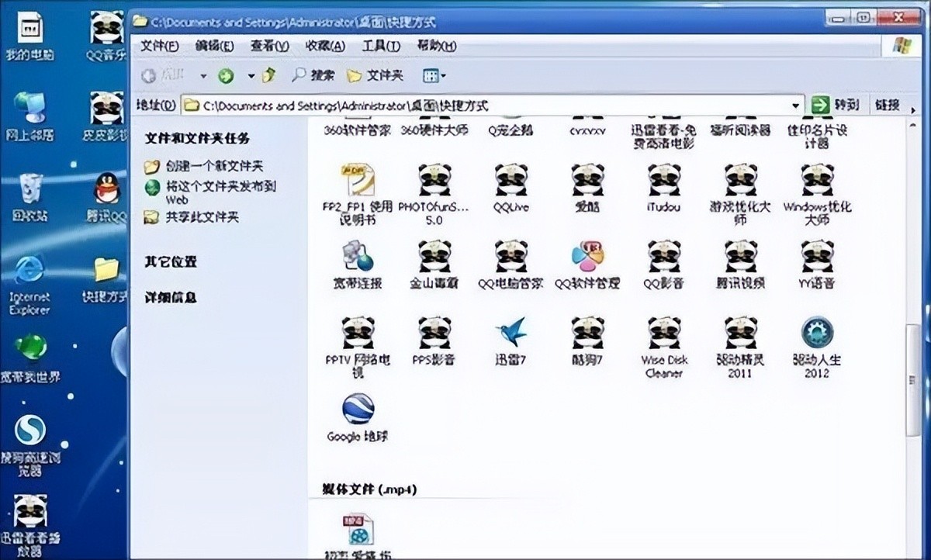Open the views dropdown in toolbar

click(434, 75)
